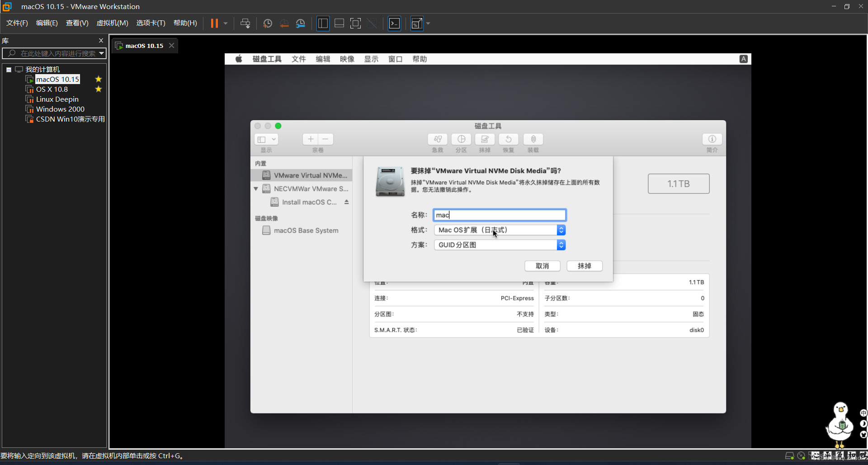This screenshot has width=868, height=465.
Task: Click the remove volume minus button
Action: [325, 139]
